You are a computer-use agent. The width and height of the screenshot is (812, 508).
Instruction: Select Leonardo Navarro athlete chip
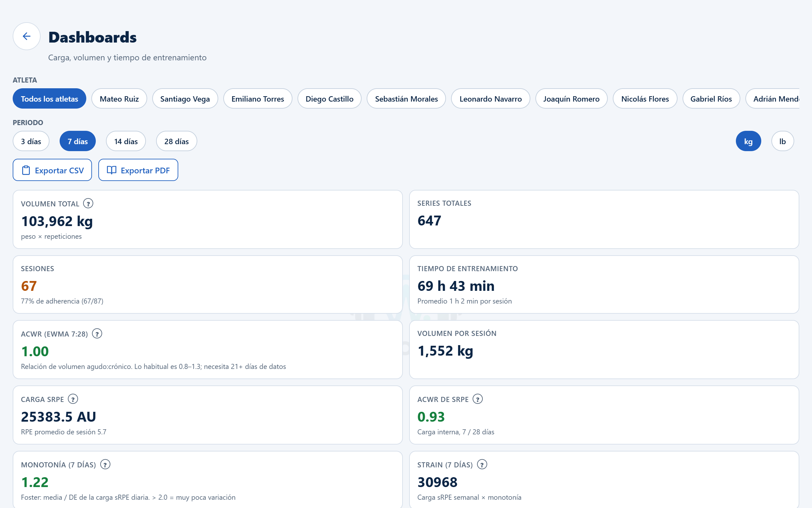(x=491, y=99)
